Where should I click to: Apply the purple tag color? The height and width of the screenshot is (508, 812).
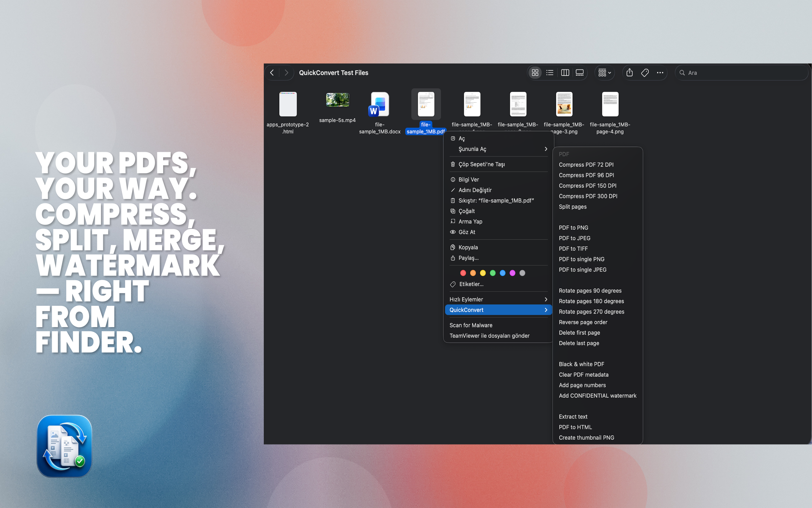coord(512,273)
